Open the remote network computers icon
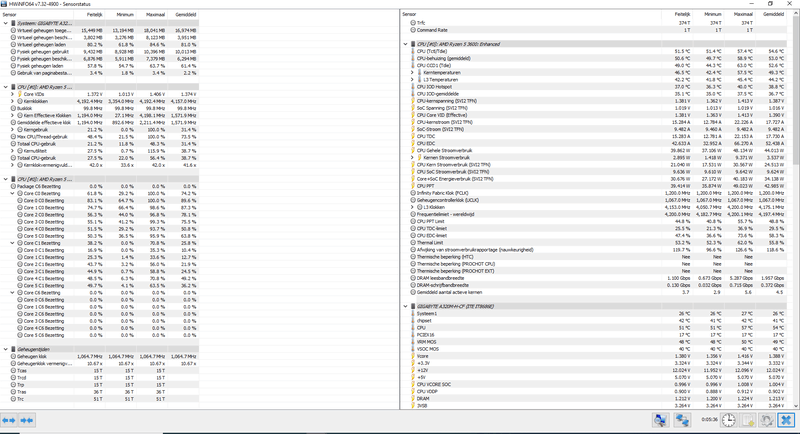Image resolution: width=800 pixels, height=434 pixels. pyautogui.click(x=682, y=420)
